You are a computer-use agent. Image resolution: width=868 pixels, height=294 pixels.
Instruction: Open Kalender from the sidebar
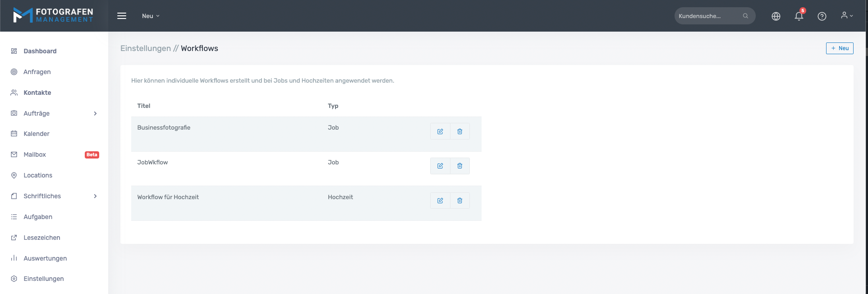click(x=36, y=134)
